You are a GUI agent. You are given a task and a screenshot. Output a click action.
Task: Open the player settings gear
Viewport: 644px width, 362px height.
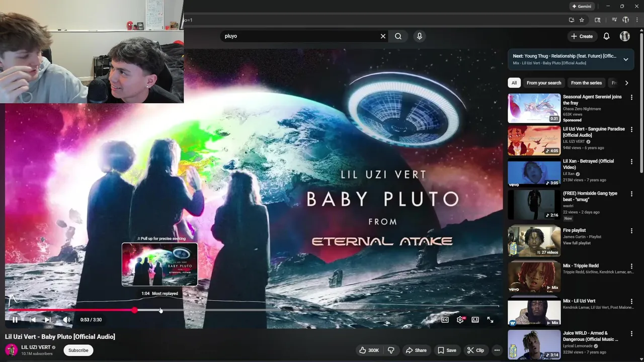(x=460, y=320)
